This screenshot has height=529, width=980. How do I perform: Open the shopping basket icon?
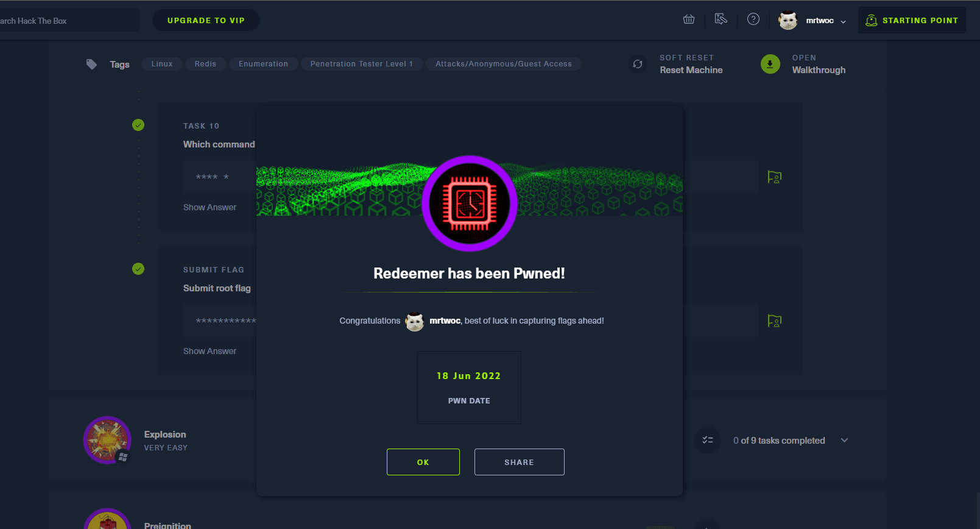click(689, 20)
